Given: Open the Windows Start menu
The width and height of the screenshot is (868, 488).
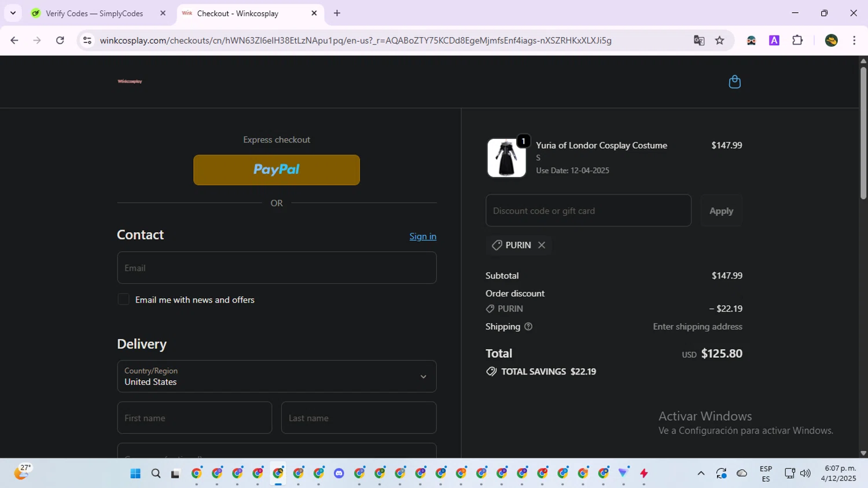Looking at the screenshot, I should (135, 474).
